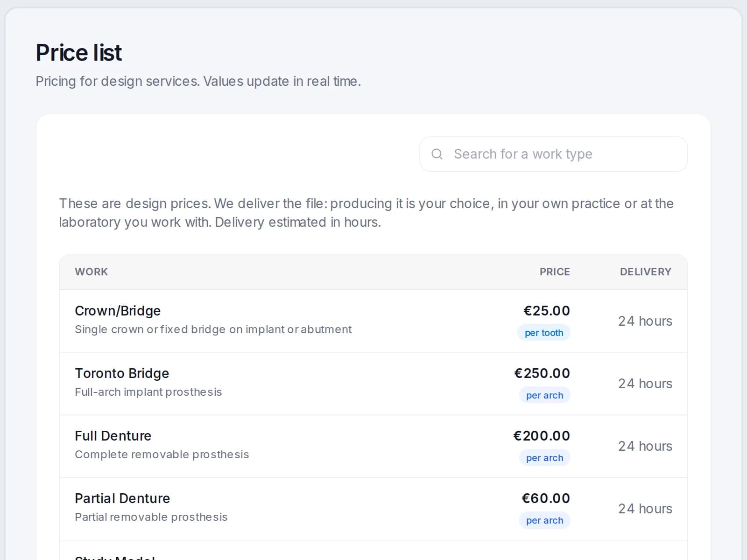The image size is (747, 560).
Task: Click '24 hours' in the Partial Denture row
Action: coord(645,509)
